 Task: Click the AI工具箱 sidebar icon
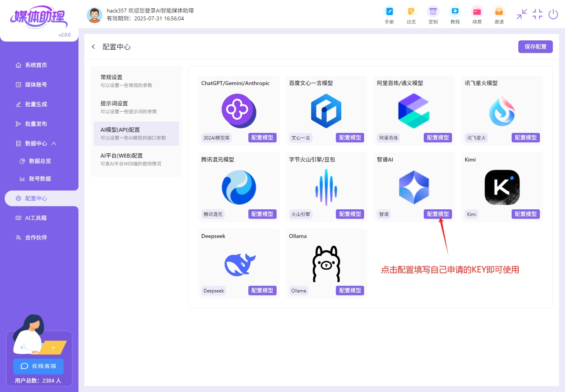pos(35,218)
